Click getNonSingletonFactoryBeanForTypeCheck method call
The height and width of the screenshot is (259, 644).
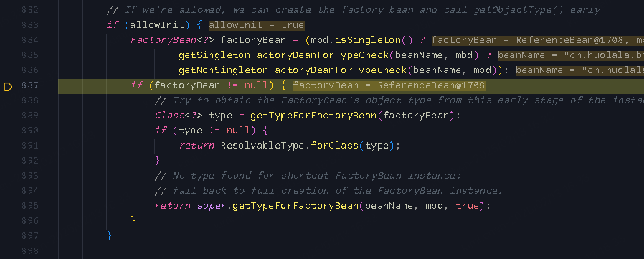tap(293, 70)
